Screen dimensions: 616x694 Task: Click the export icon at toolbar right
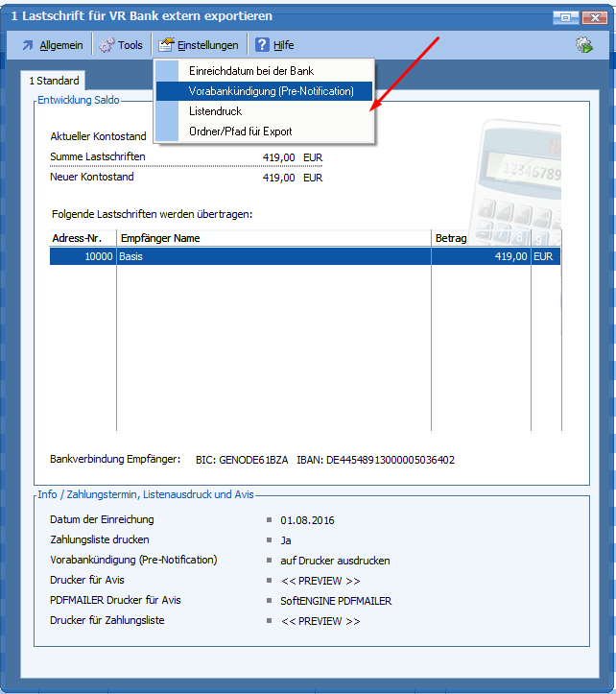tap(583, 45)
